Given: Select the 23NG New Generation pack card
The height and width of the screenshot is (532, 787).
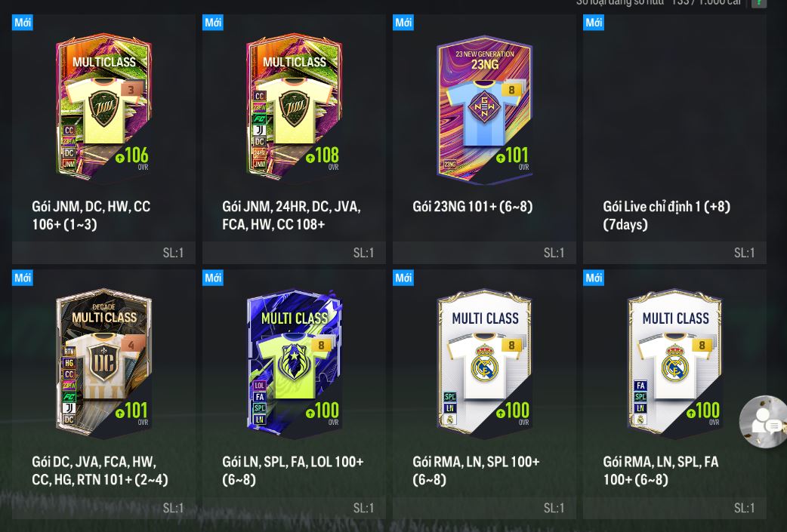Looking at the screenshot, I should (x=484, y=109).
